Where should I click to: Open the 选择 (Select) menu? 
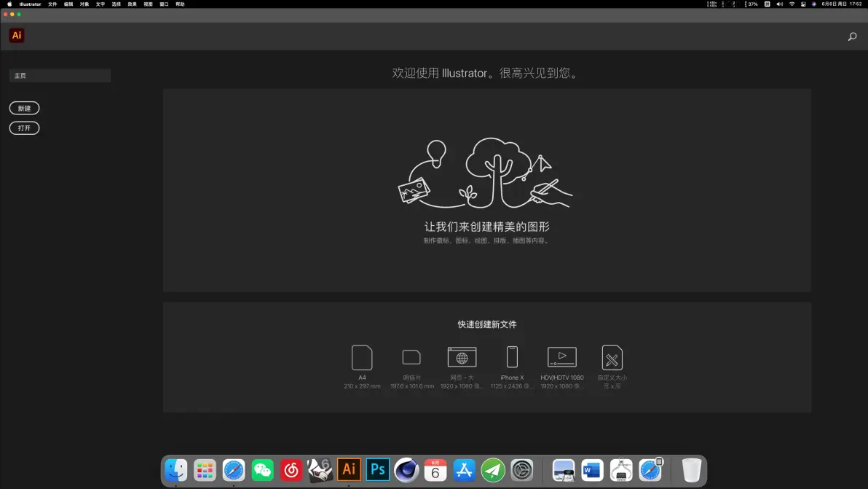click(117, 4)
